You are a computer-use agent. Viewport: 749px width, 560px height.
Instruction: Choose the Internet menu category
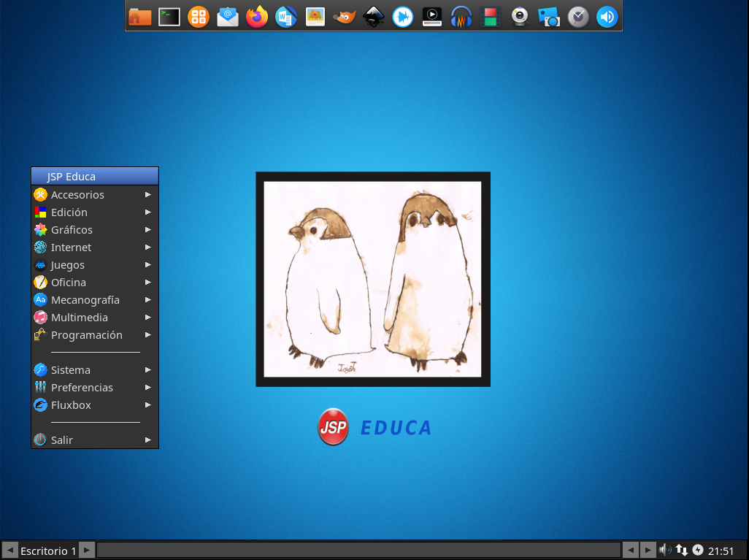tap(95, 247)
